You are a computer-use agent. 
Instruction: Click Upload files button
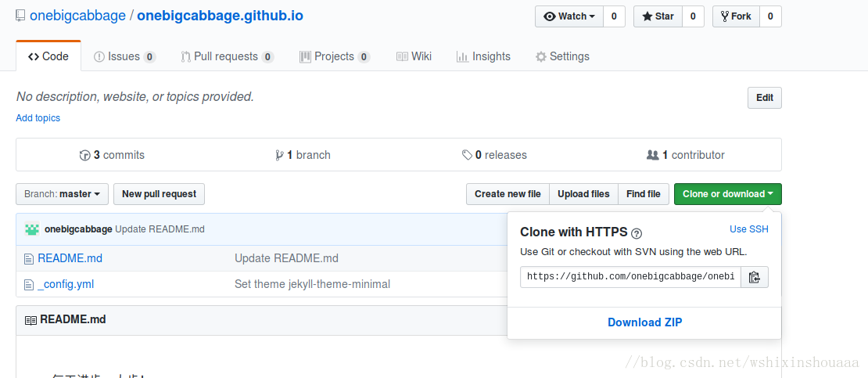tap(583, 194)
